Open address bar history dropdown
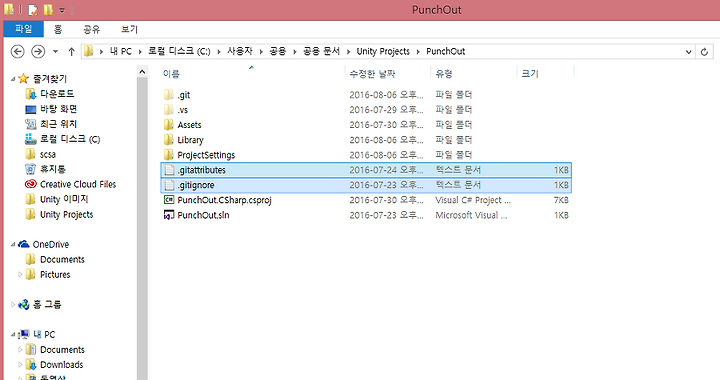Viewport: 720px width, 380px height. [x=688, y=52]
